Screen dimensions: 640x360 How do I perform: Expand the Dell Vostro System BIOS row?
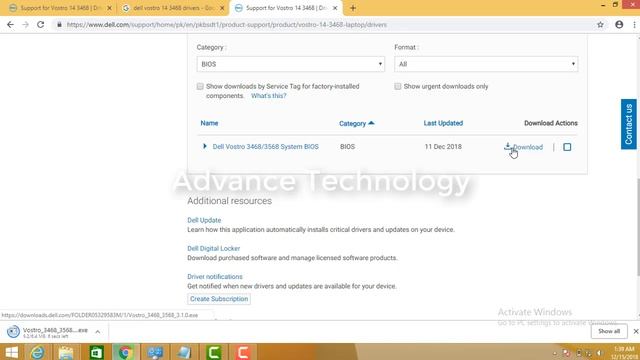pos(204,146)
